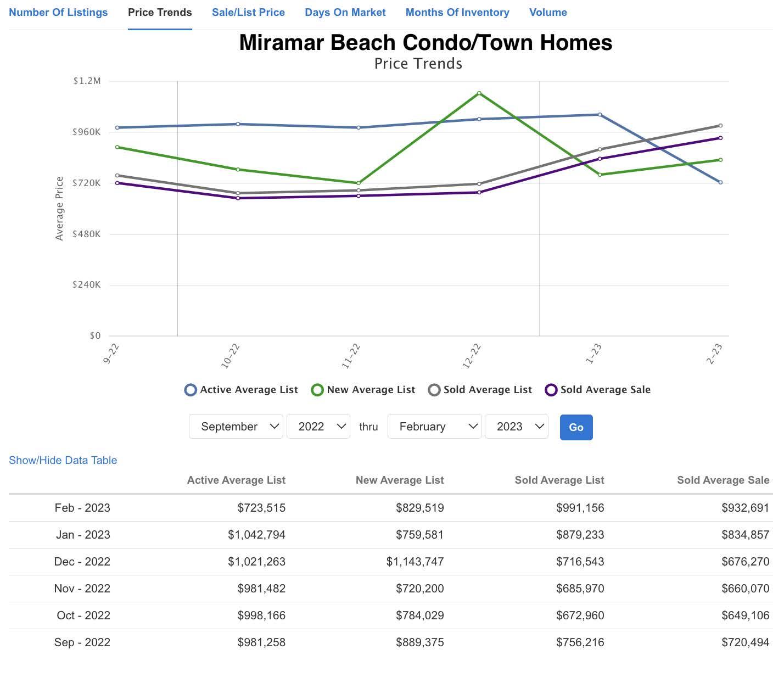Click the $723,515 table cell

261,508
